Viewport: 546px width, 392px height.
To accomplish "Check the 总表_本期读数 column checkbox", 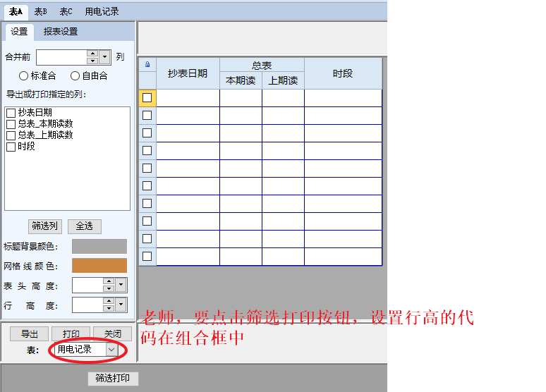I will coord(11,124).
